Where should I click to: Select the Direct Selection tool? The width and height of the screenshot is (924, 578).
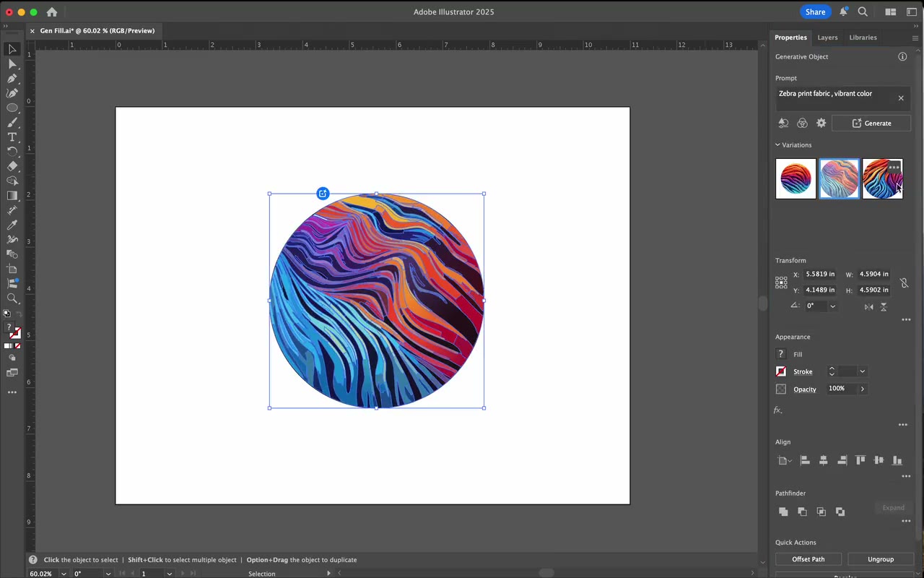pos(12,64)
